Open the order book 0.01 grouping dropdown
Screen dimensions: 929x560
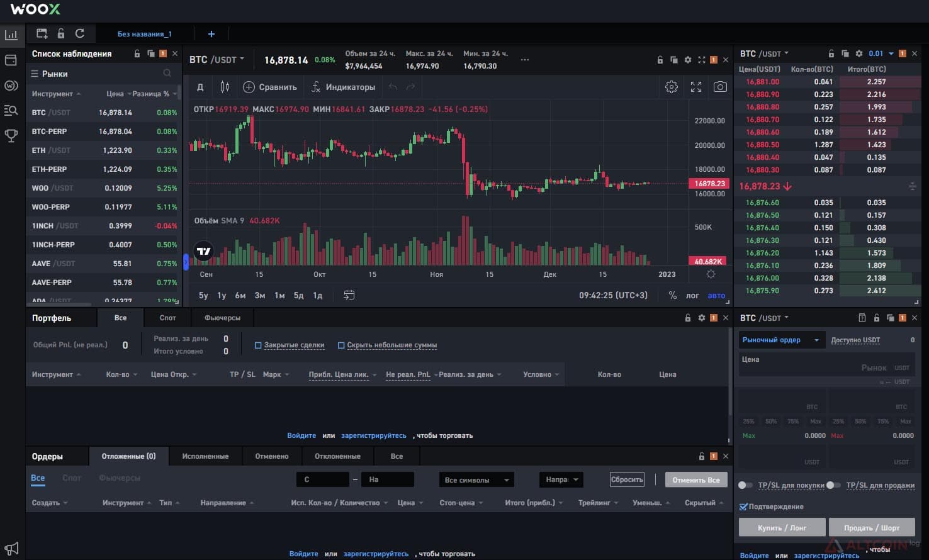[x=881, y=53]
